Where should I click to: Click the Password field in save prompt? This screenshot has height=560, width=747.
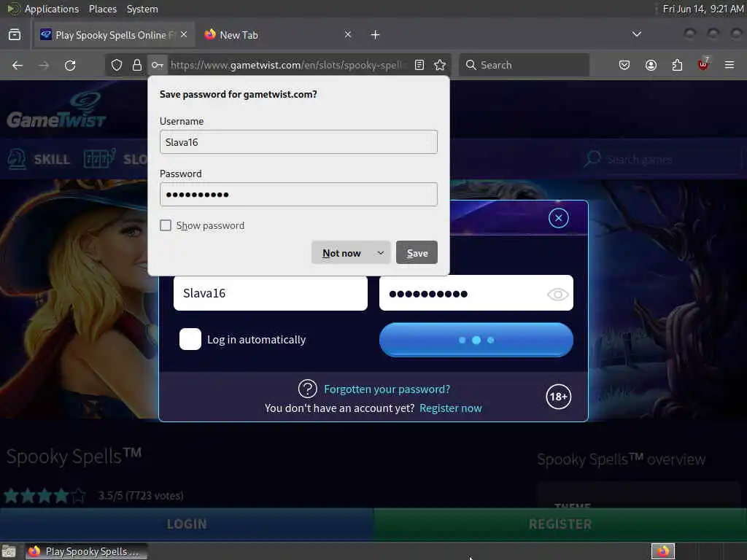point(298,194)
